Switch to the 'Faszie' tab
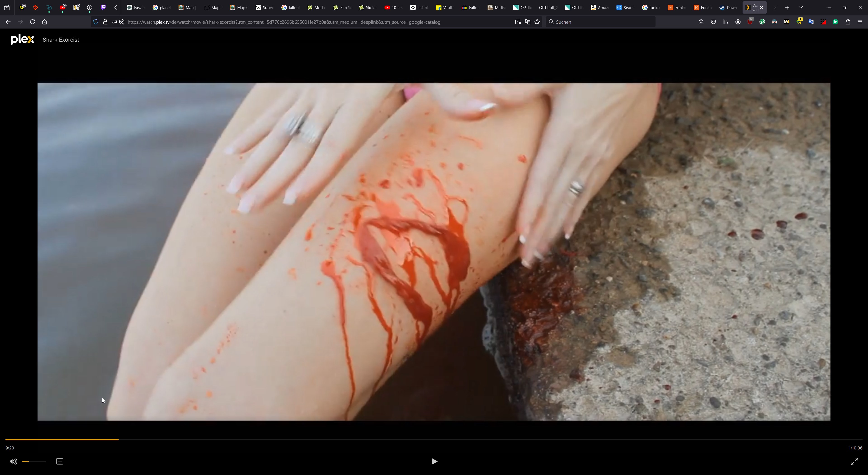 (136, 7)
